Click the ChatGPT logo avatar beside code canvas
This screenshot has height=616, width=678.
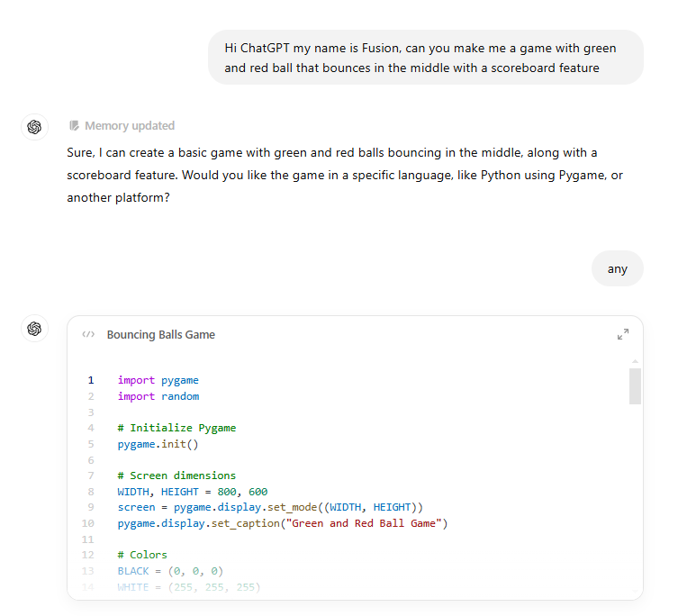point(34,329)
